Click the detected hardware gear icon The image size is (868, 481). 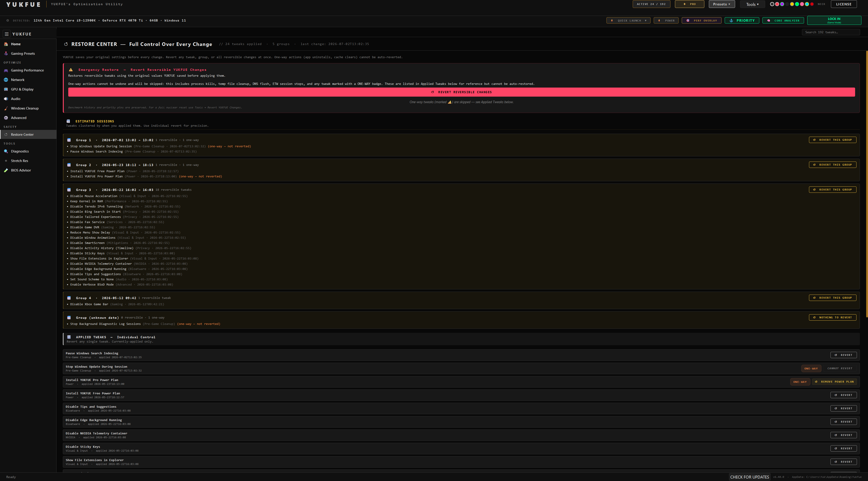8,21
